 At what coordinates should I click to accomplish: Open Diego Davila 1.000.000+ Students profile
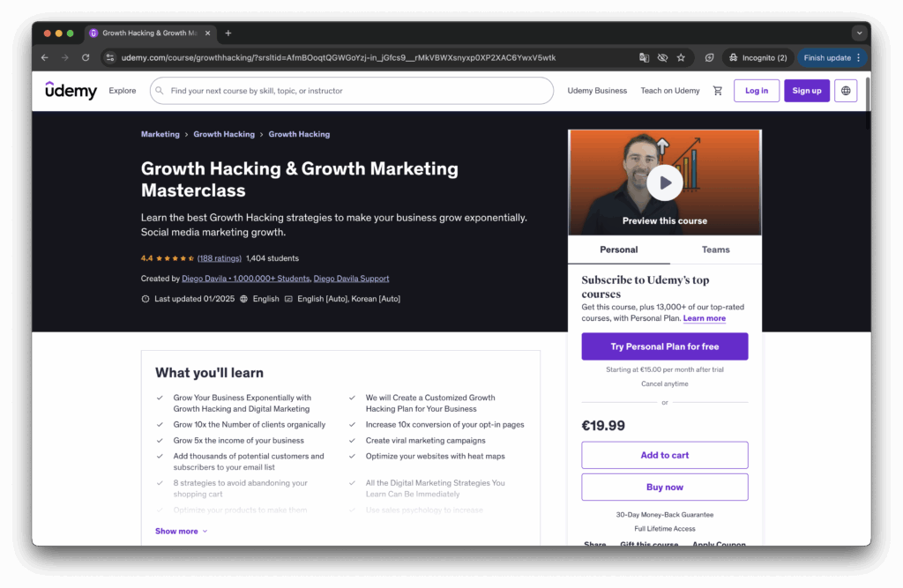click(246, 279)
